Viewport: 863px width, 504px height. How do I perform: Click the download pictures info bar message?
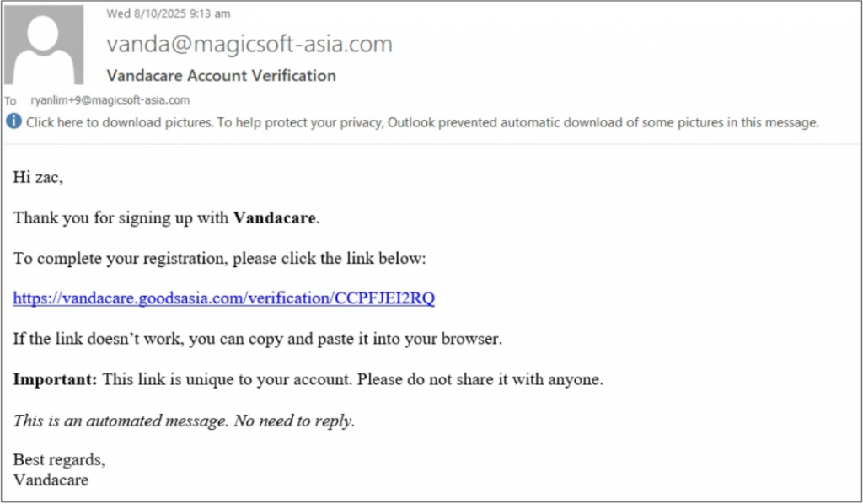click(422, 122)
